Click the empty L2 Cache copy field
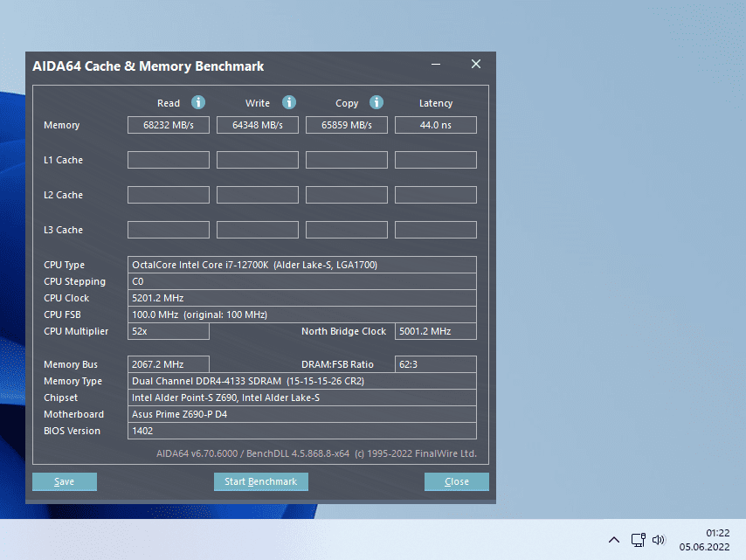The width and height of the screenshot is (746, 560). pyautogui.click(x=346, y=195)
